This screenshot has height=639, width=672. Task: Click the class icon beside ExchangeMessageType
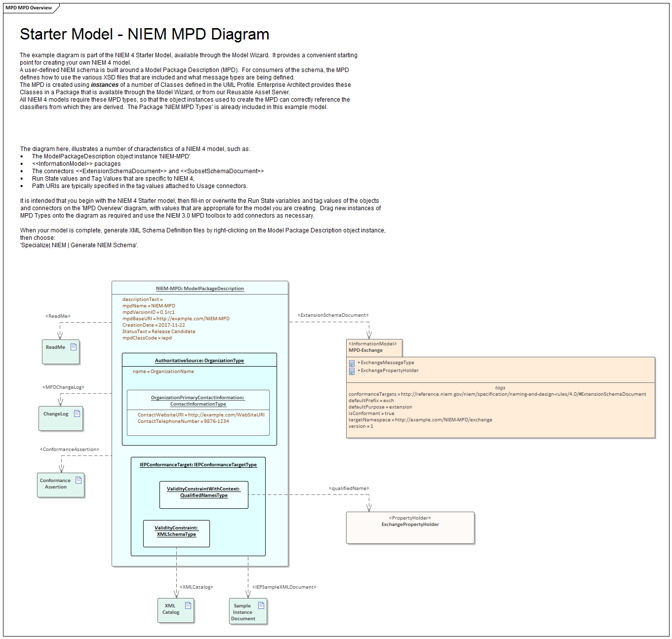[x=352, y=363]
